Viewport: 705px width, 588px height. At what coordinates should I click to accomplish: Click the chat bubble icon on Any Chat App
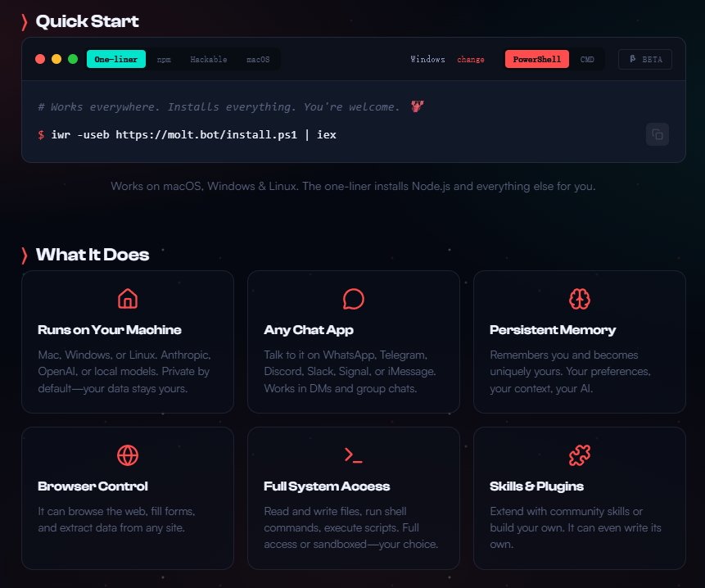point(354,298)
